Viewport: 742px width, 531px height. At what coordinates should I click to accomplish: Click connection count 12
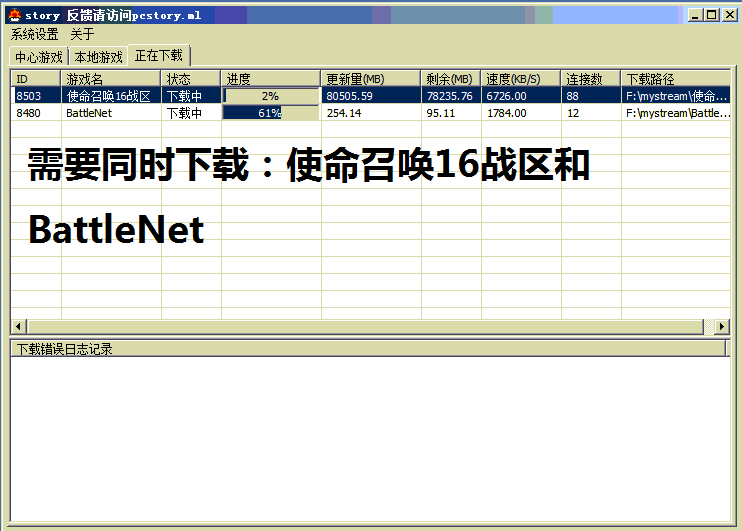coord(573,113)
